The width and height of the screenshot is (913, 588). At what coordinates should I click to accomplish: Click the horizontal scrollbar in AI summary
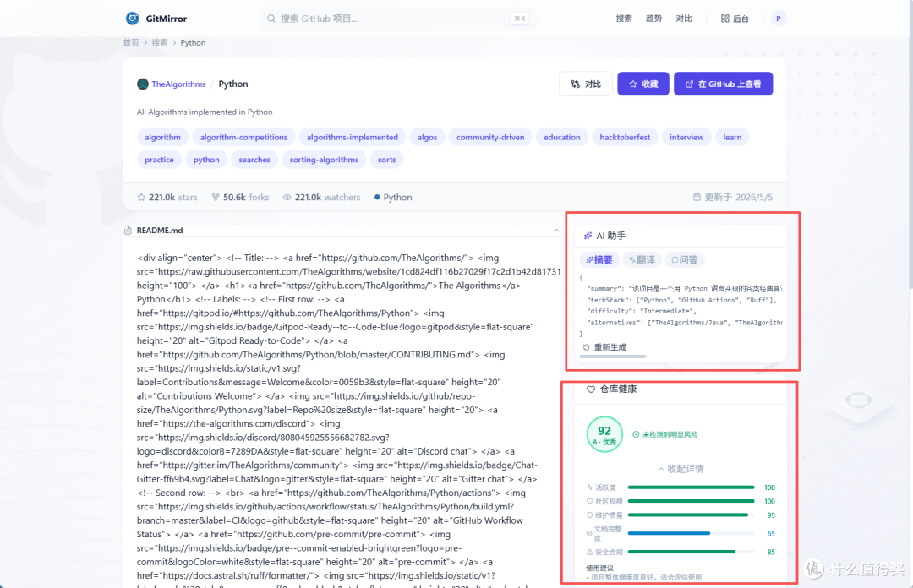tap(613, 357)
